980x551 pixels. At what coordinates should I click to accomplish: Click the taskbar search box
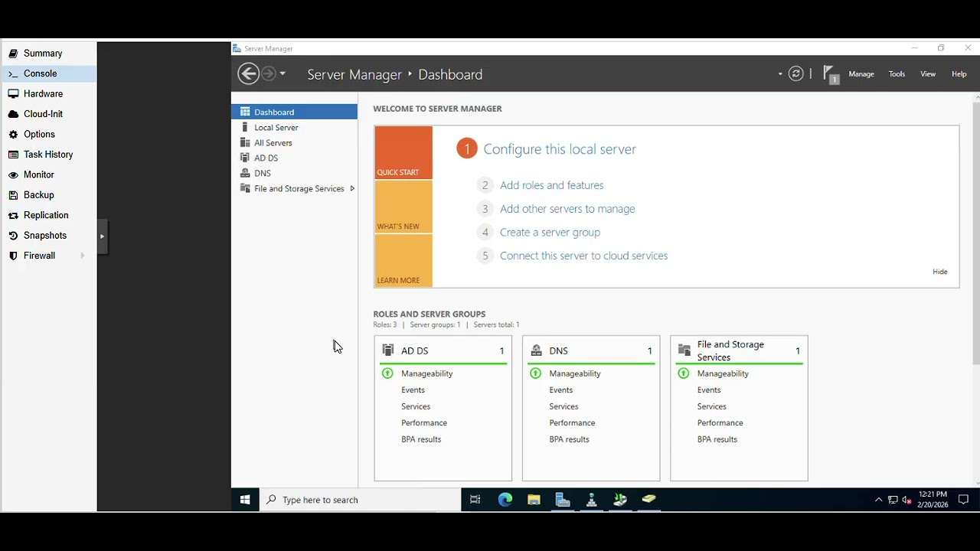pyautogui.click(x=360, y=500)
